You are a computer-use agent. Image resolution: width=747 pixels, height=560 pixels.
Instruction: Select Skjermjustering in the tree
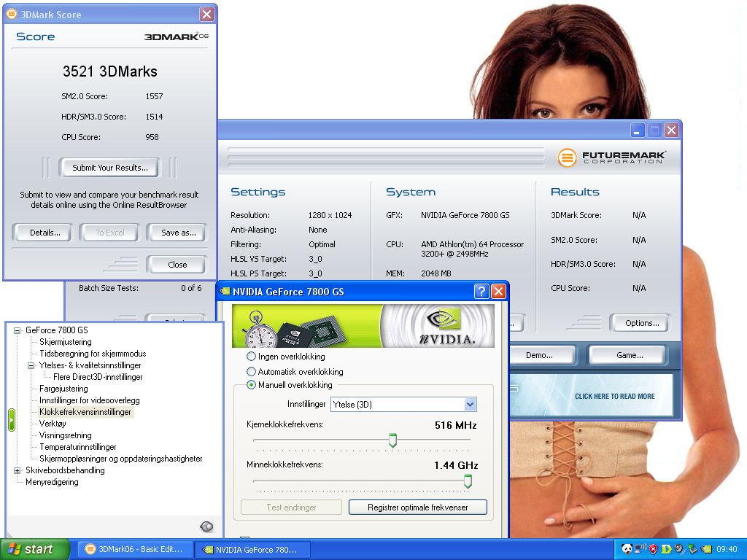tap(65, 342)
